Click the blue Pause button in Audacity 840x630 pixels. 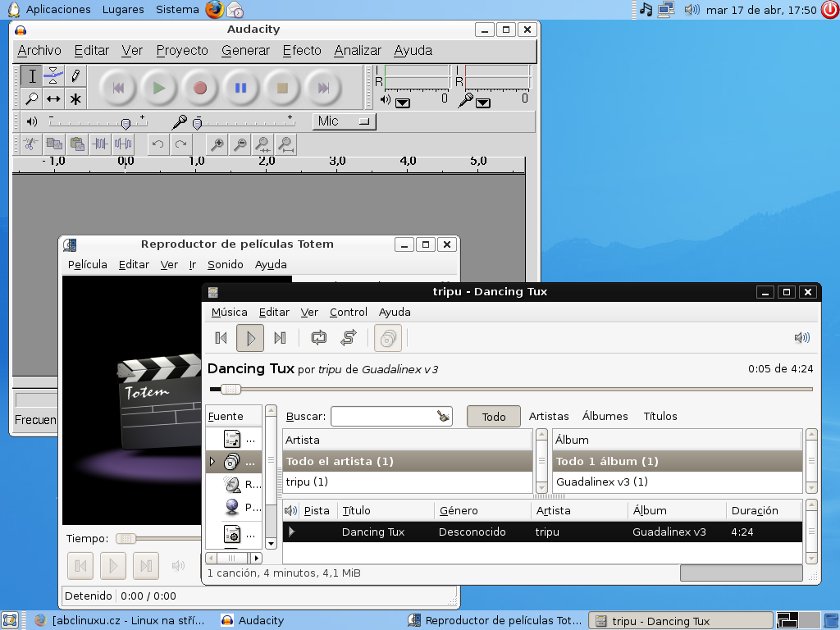241,88
